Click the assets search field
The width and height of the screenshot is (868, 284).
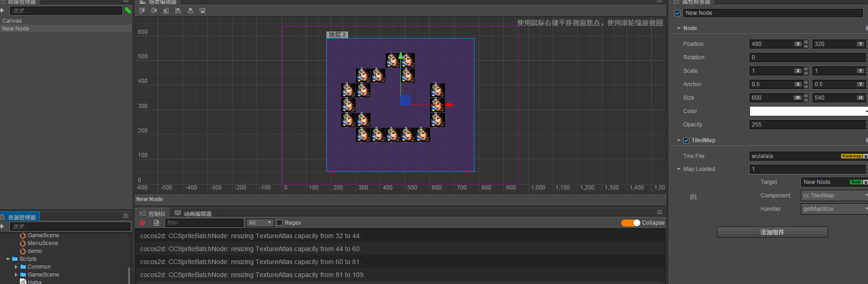70,226
